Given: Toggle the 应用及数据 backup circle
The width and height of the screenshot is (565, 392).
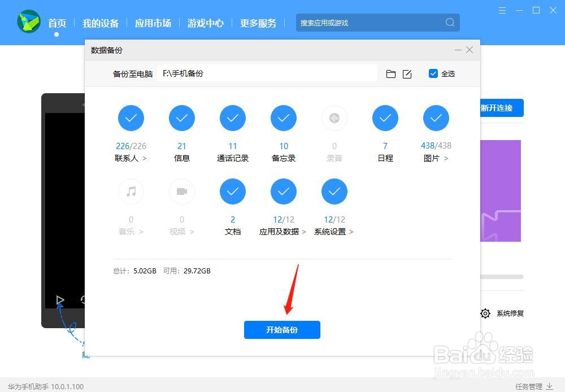Looking at the screenshot, I should click(284, 191).
